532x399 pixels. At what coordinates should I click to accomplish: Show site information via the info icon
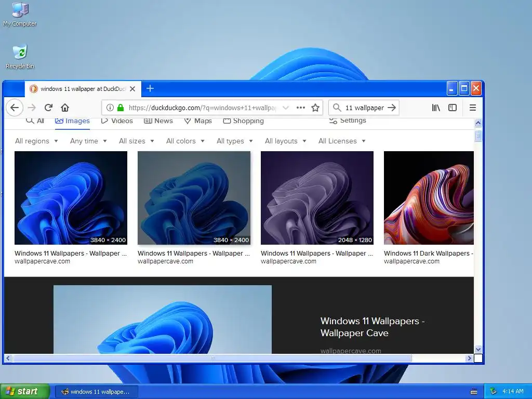coord(110,108)
